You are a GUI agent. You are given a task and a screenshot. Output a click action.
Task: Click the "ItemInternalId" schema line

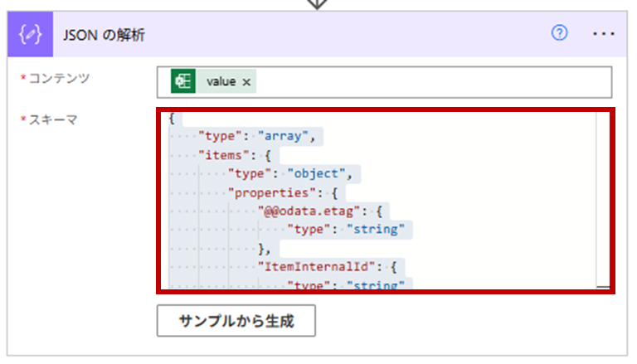327,267
